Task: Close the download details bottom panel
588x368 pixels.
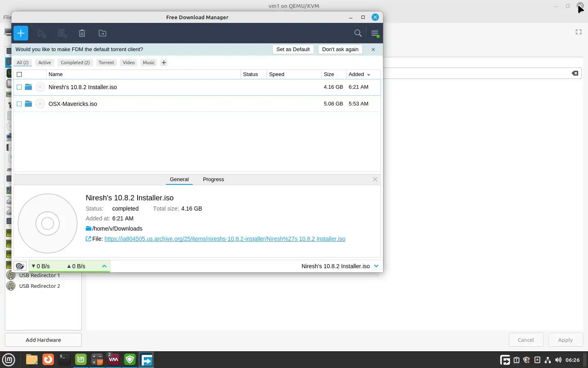Action: 375,180
